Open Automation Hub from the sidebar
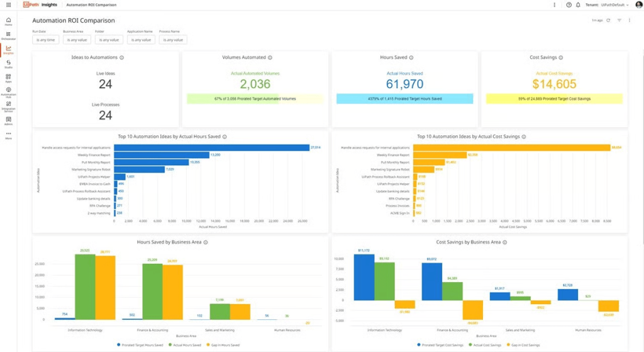The image size is (644, 352). 8,93
